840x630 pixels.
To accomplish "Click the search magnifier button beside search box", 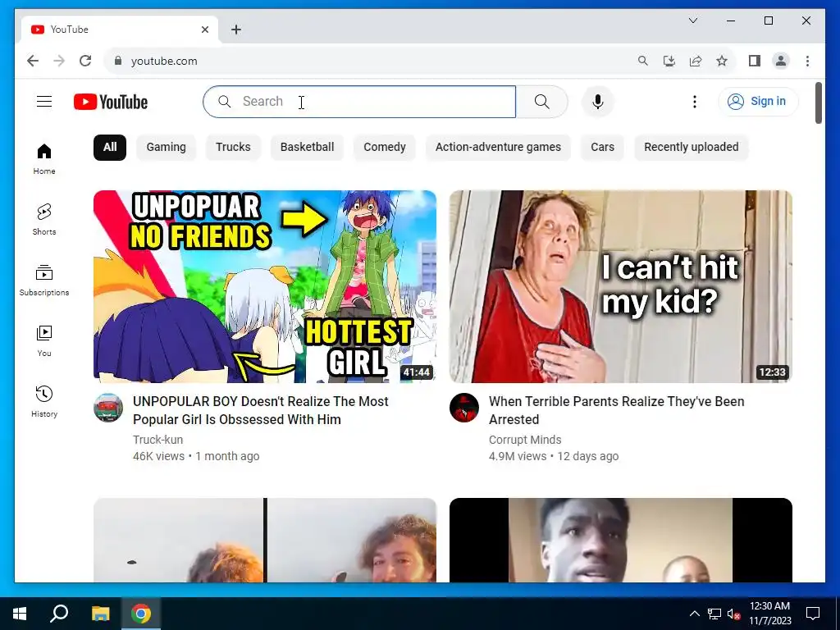I will tap(541, 102).
